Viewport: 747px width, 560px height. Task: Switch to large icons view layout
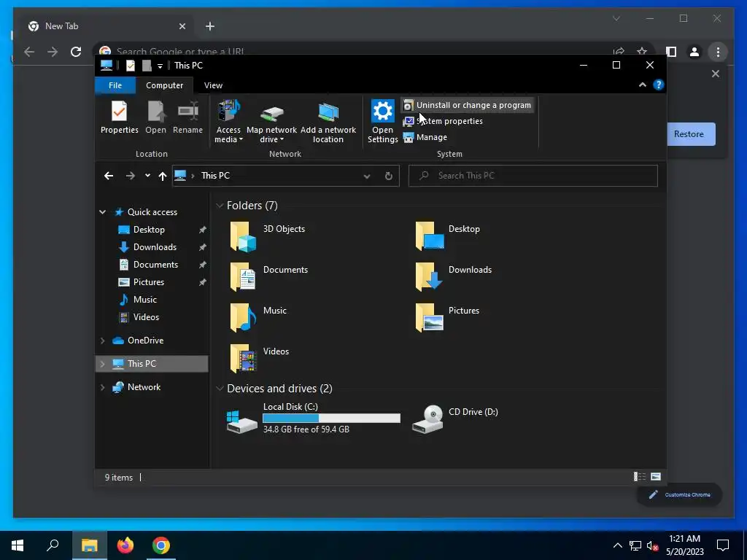(656, 477)
